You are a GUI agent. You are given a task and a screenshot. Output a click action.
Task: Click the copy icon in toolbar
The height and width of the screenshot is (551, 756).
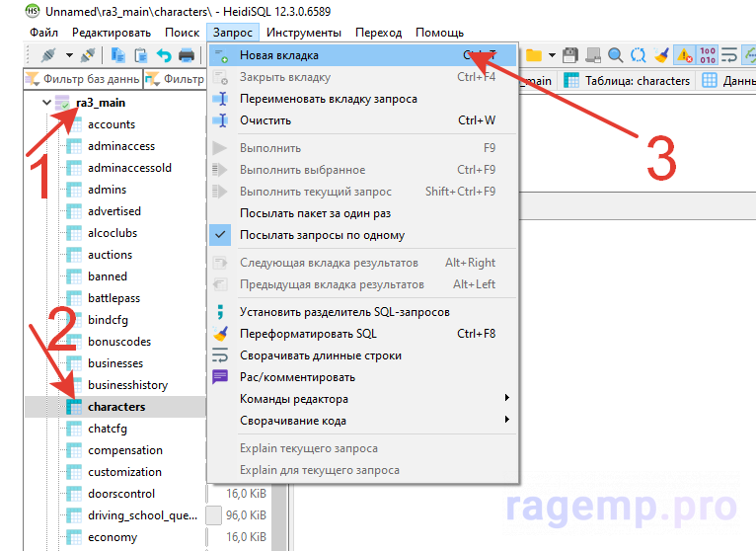click(x=118, y=55)
